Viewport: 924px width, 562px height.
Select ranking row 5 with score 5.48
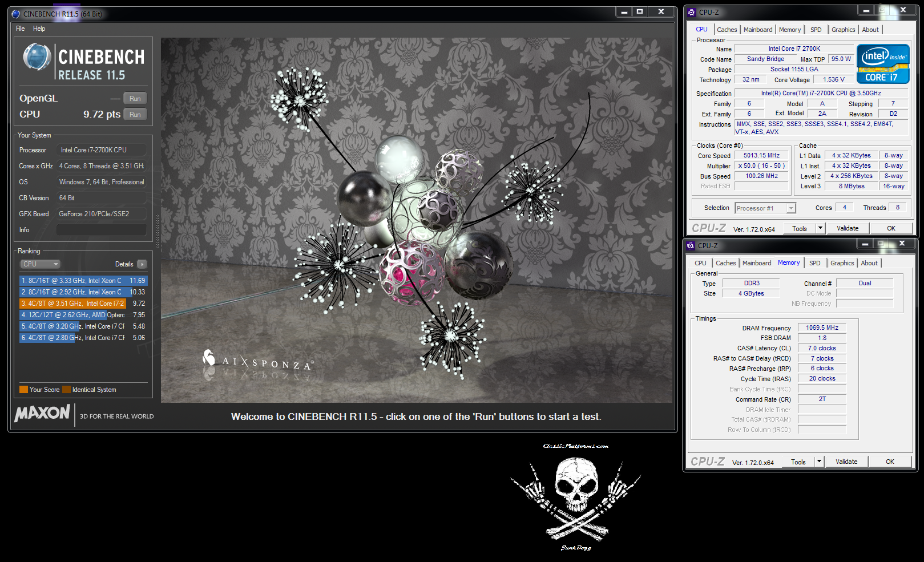click(x=83, y=326)
